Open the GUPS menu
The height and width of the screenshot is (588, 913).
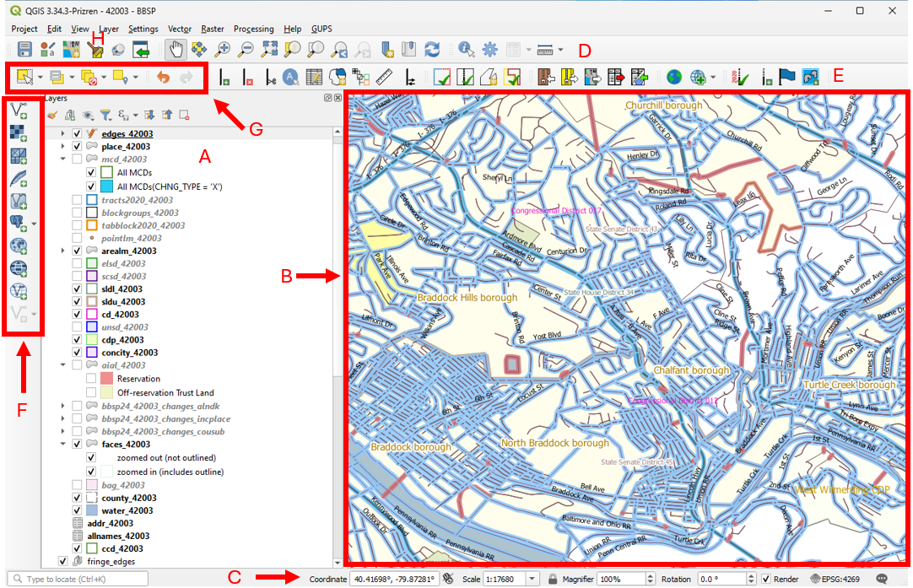coord(321,29)
